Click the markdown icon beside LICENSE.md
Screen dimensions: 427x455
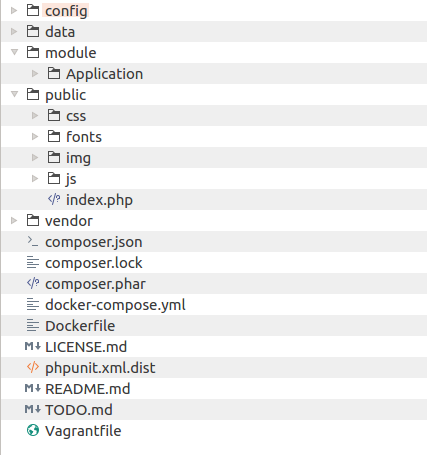(33, 346)
